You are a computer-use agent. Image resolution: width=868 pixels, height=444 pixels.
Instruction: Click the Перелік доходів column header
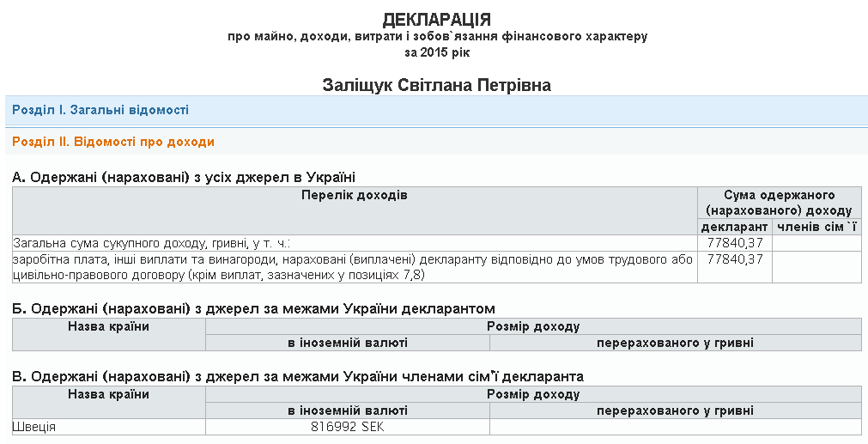(355, 196)
